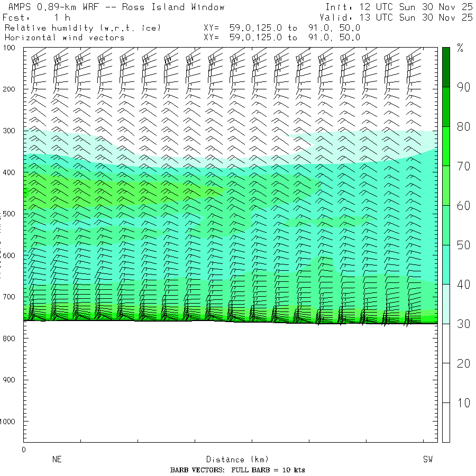This screenshot has height=476, width=476.
Task: Click the 'Init: 12 UTC Sun 30 Nov 25' text
Action: pos(399,7)
